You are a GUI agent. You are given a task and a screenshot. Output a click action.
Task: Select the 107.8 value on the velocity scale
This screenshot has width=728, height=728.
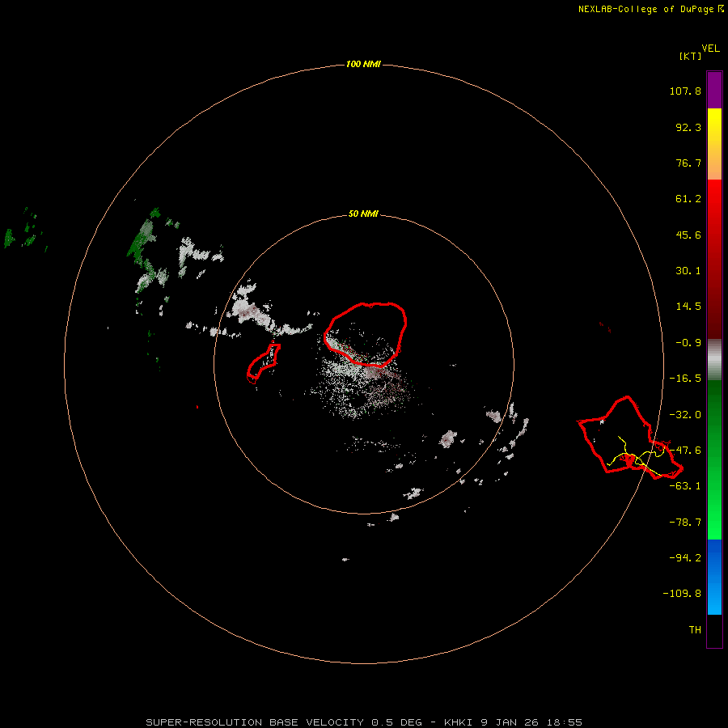click(x=685, y=91)
